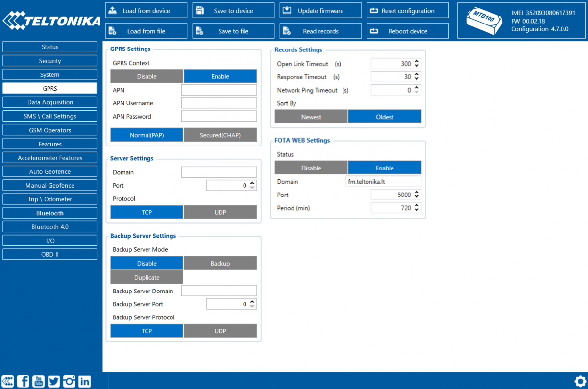Set the server Protocol to UDP
The image size is (588, 389).
coord(220,212)
